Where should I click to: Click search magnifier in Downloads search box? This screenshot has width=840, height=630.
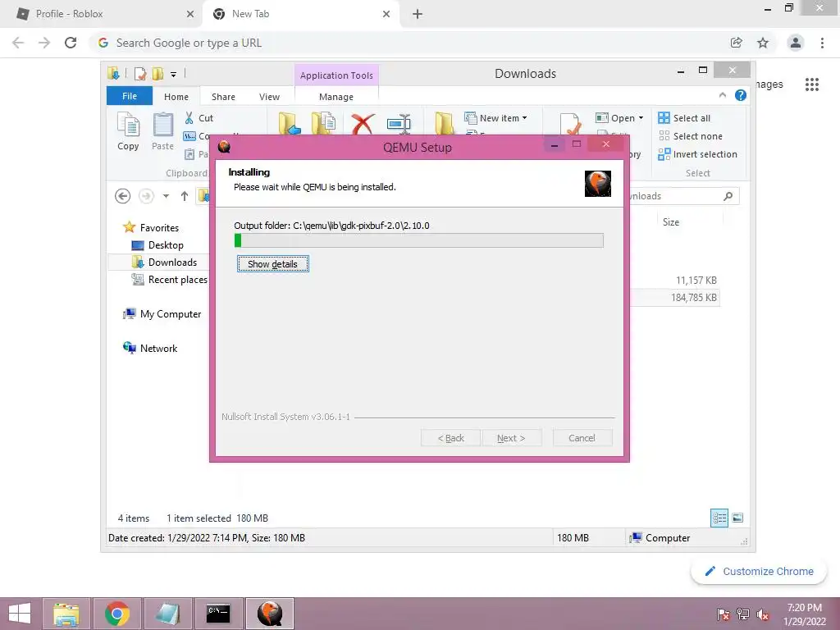click(728, 196)
